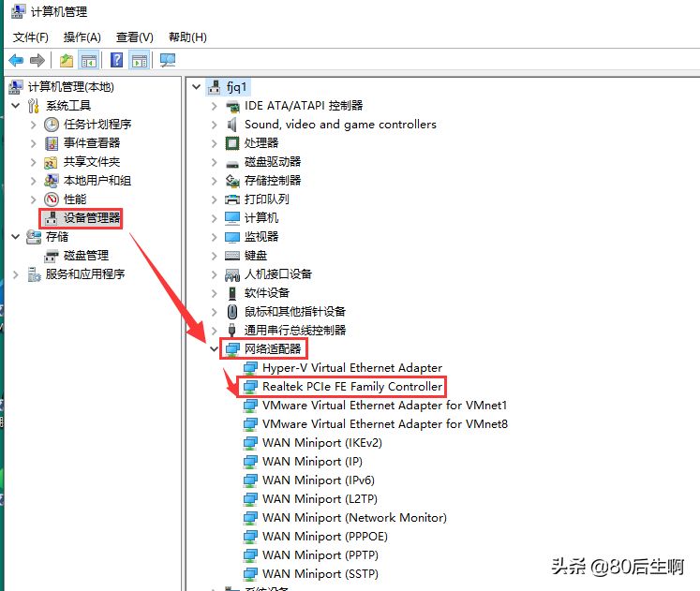The image size is (700, 591).
Task: Click the Back arrow toolbar icon
Action: pos(16,60)
